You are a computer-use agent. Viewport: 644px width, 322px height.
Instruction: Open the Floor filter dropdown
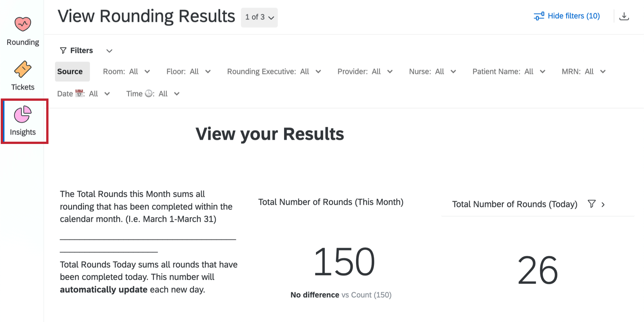tap(188, 72)
